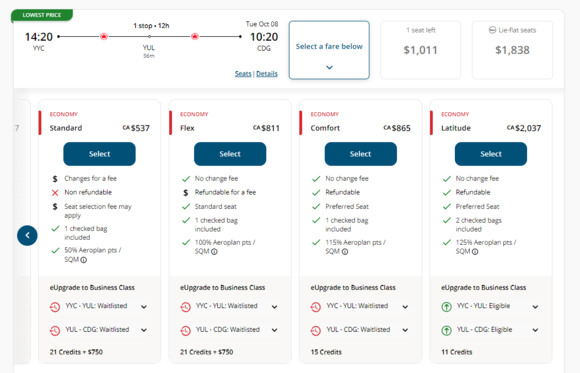Click the CA$2,037 Latitude price
This screenshot has height=373, width=580.
click(x=524, y=128)
